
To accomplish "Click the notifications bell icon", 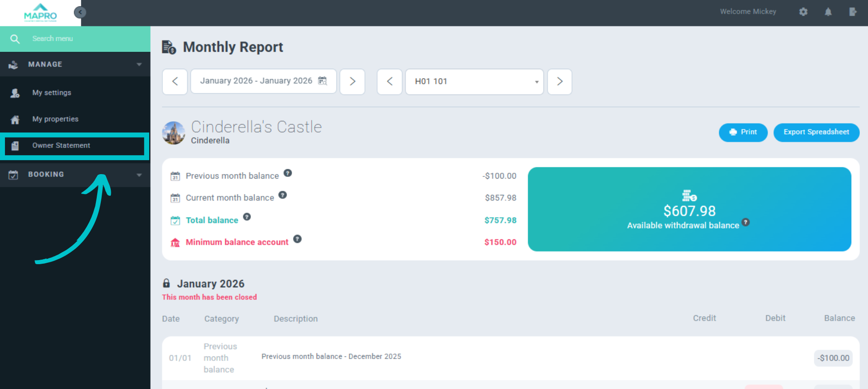I will [x=828, y=12].
